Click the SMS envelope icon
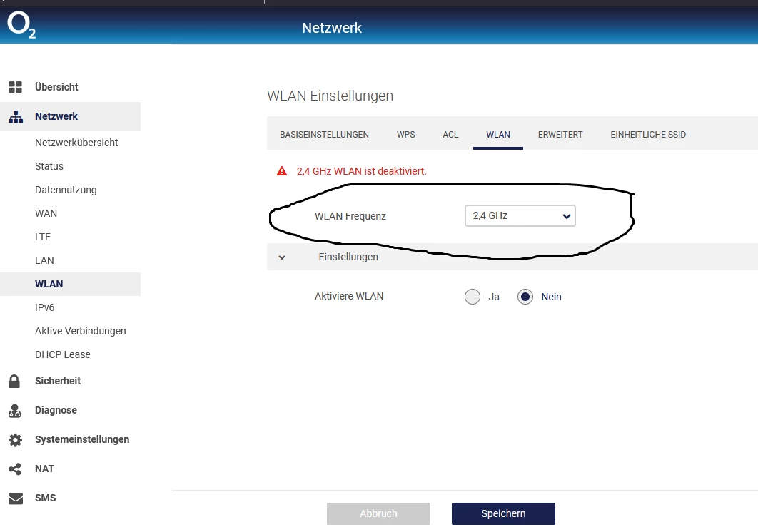This screenshot has height=532, width=758. coord(16,498)
